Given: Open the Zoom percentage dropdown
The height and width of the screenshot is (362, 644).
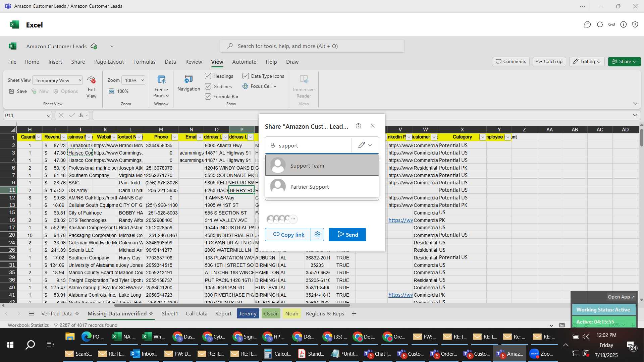Looking at the screenshot, I should click(133, 80).
